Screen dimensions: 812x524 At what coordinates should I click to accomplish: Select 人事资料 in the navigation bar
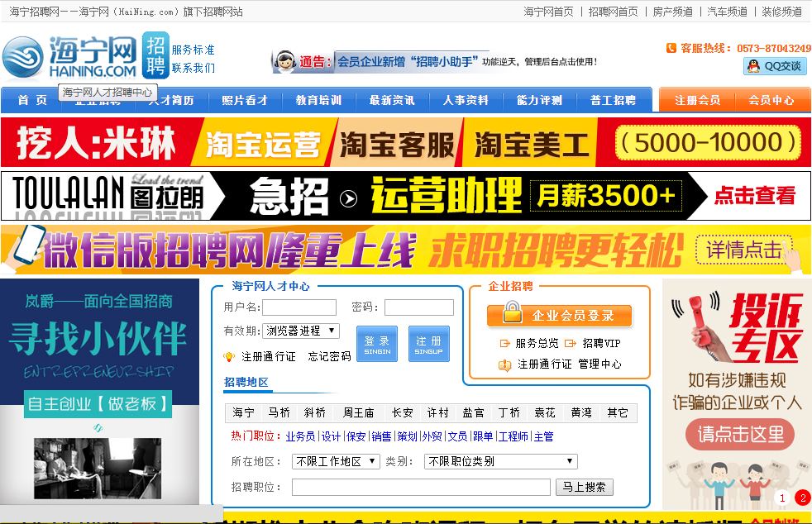click(x=466, y=101)
